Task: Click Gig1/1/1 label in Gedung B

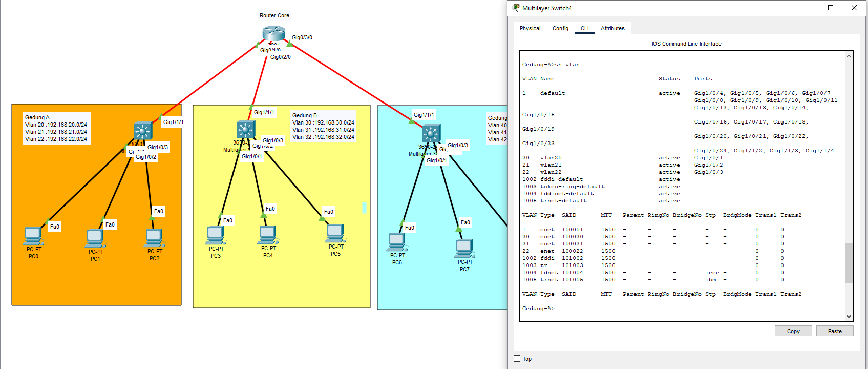Action: [x=264, y=112]
